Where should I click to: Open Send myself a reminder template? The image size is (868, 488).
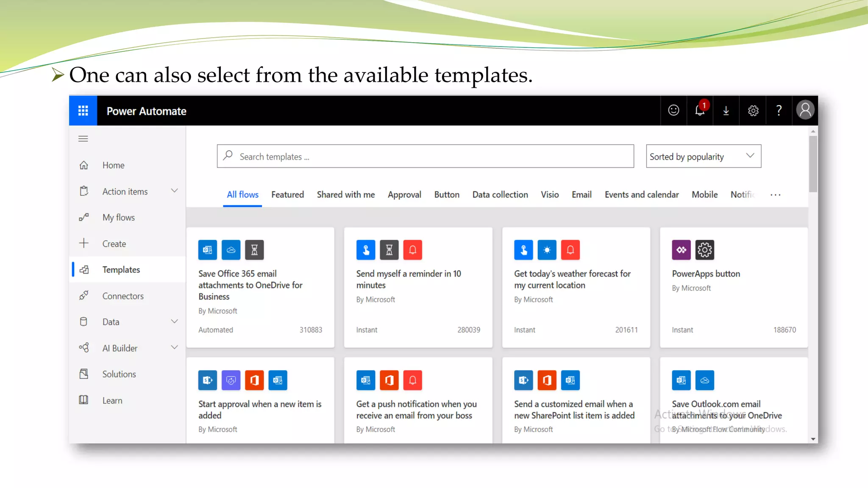point(418,287)
